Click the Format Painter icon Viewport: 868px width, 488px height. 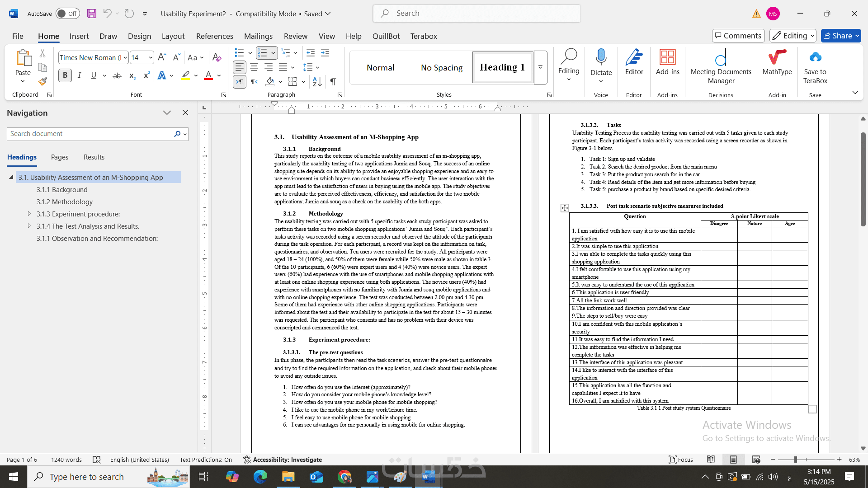point(42,82)
